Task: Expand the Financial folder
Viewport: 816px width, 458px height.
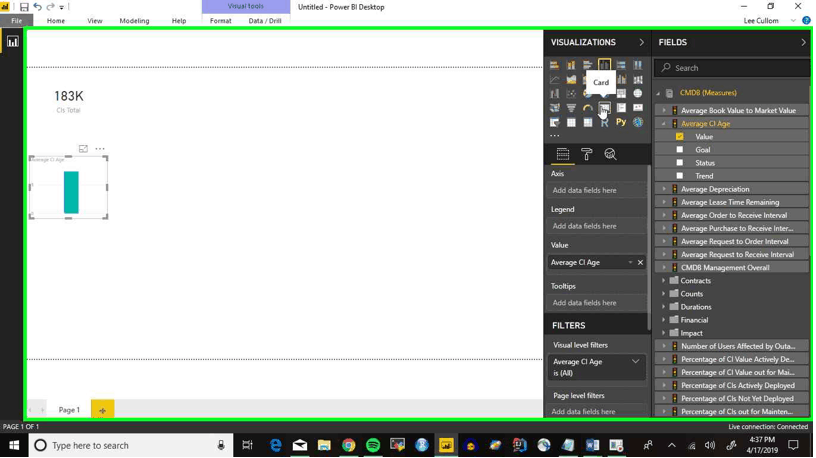Action: 664,320
